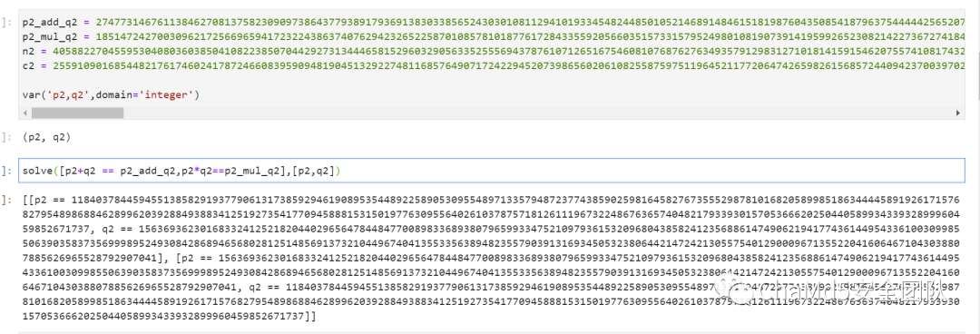Click the var('p2,q2',domain='integer') line
The width and height of the screenshot is (980, 334).
[111, 95]
